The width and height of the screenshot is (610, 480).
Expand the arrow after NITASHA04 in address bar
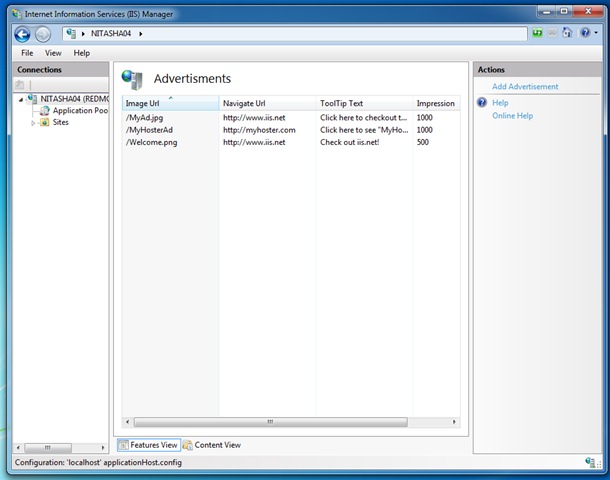coord(140,34)
